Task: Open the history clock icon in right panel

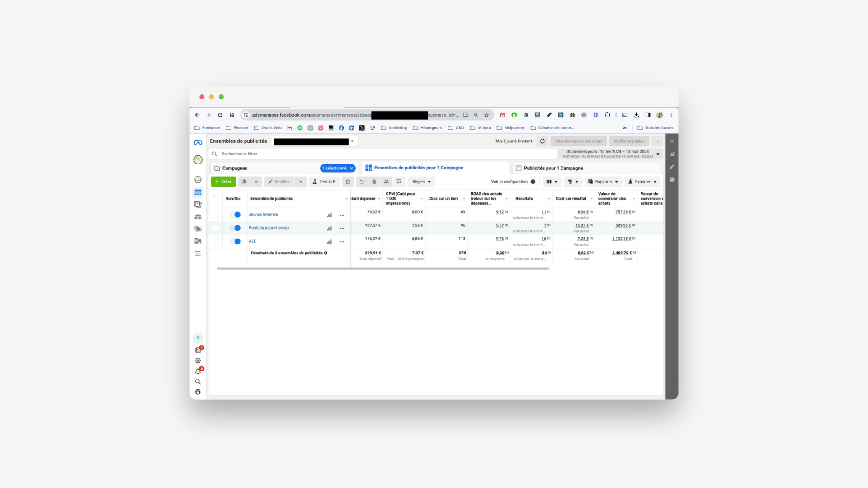Action: [672, 179]
